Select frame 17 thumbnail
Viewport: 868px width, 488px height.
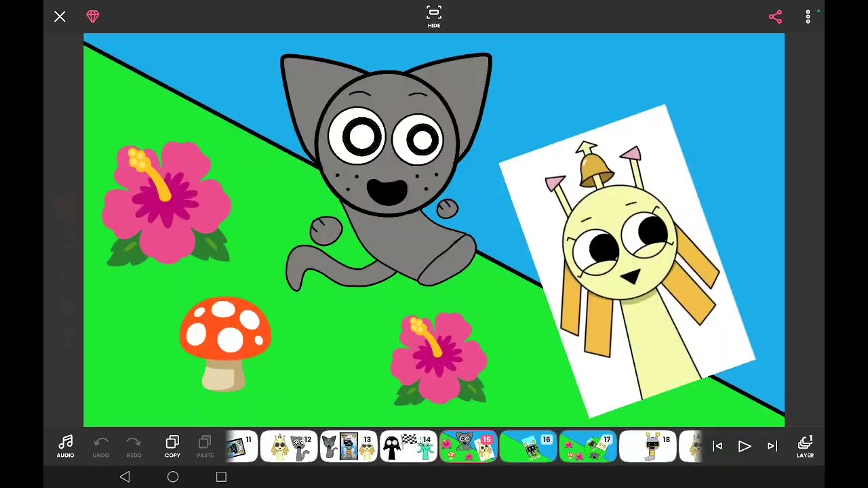[x=587, y=447]
